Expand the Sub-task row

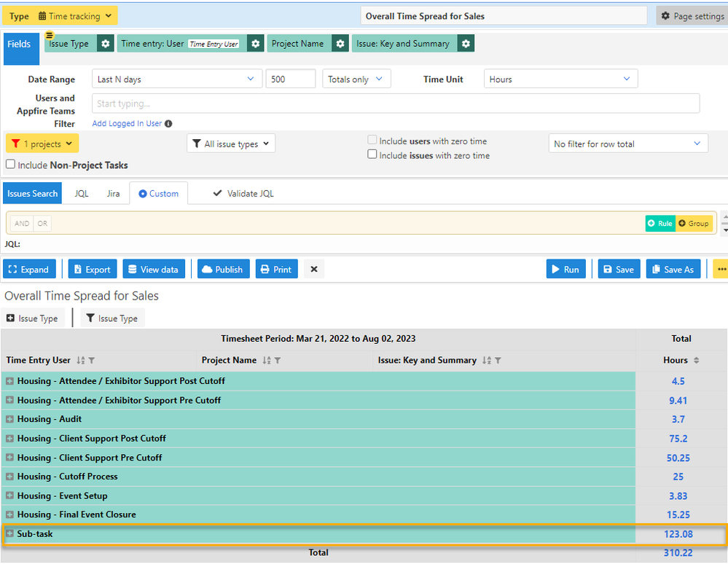pyautogui.click(x=9, y=533)
